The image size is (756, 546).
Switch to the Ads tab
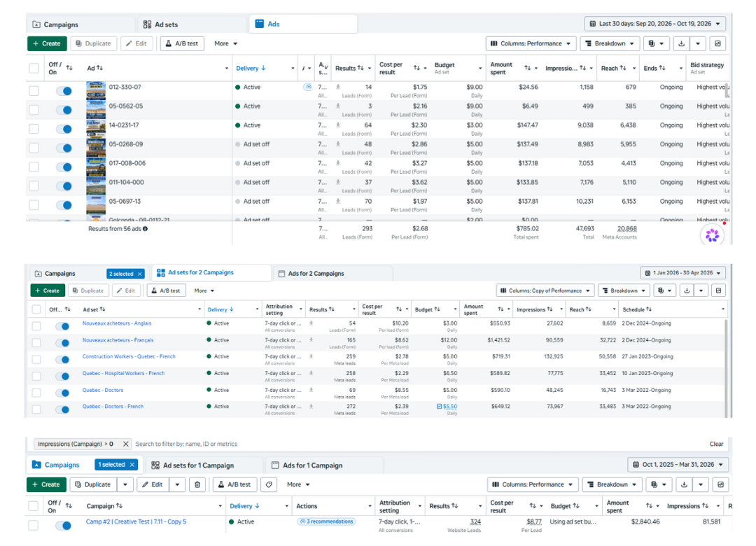[x=303, y=24]
